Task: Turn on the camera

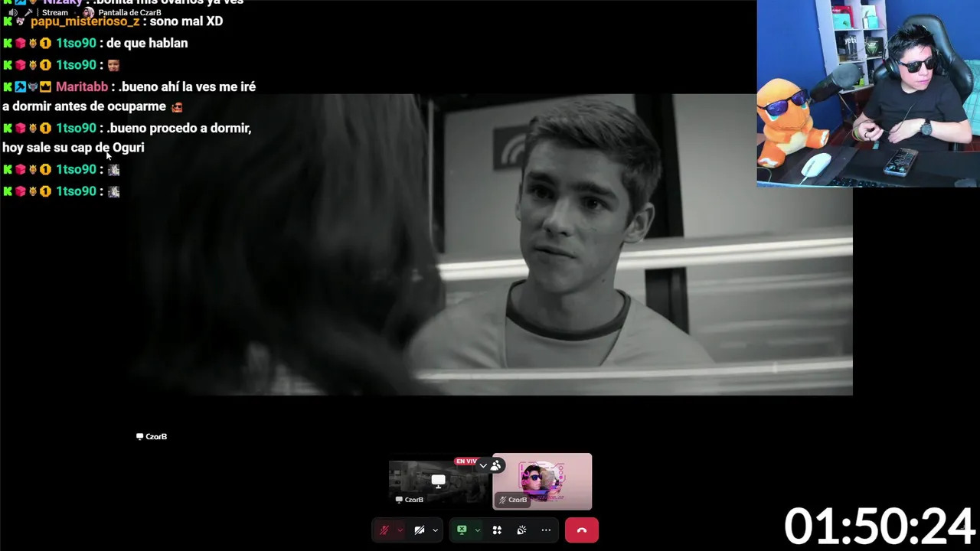Action: 420,530
